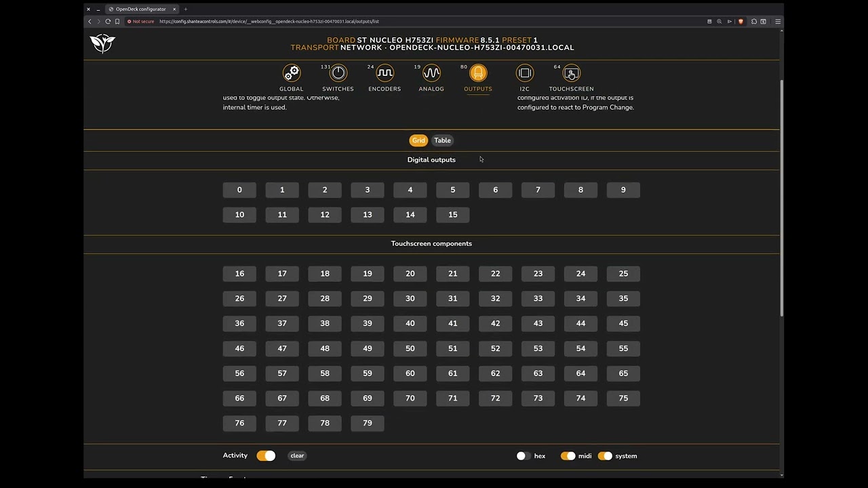The height and width of the screenshot is (488, 868).
Task: Select touchscreen component 45
Action: tap(623, 323)
